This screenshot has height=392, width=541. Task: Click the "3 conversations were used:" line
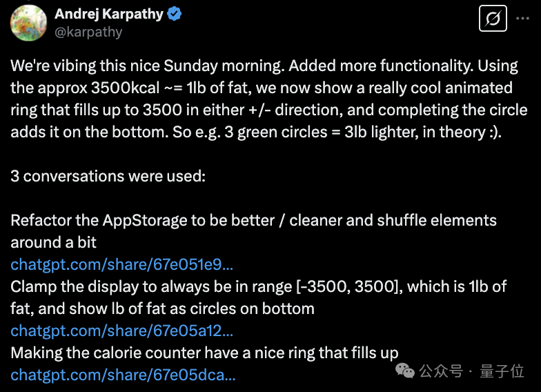[x=108, y=176]
